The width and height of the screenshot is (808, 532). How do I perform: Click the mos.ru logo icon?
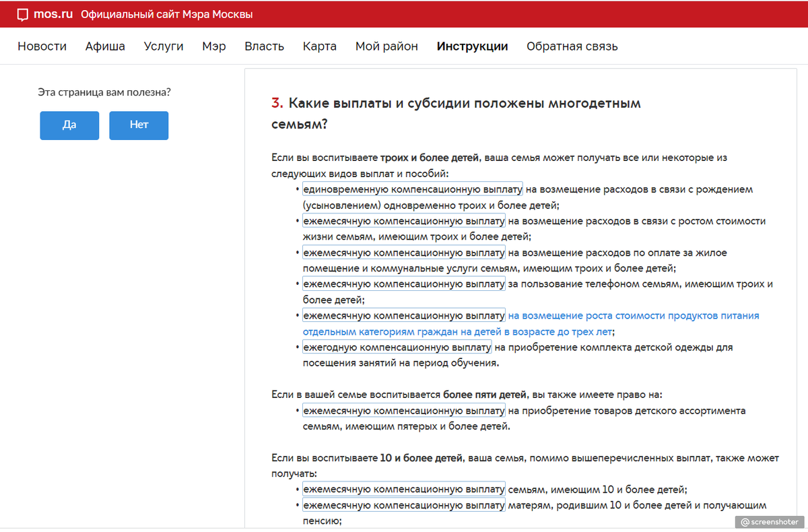click(x=22, y=14)
